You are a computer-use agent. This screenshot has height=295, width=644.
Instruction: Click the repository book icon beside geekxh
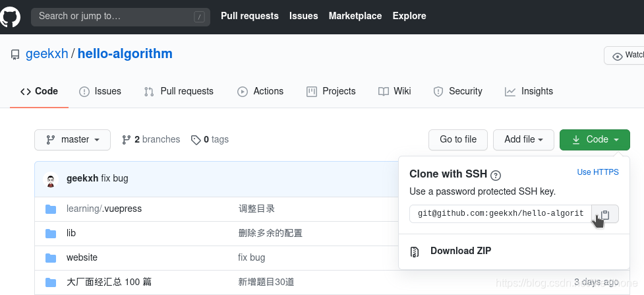tap(15, 55)
